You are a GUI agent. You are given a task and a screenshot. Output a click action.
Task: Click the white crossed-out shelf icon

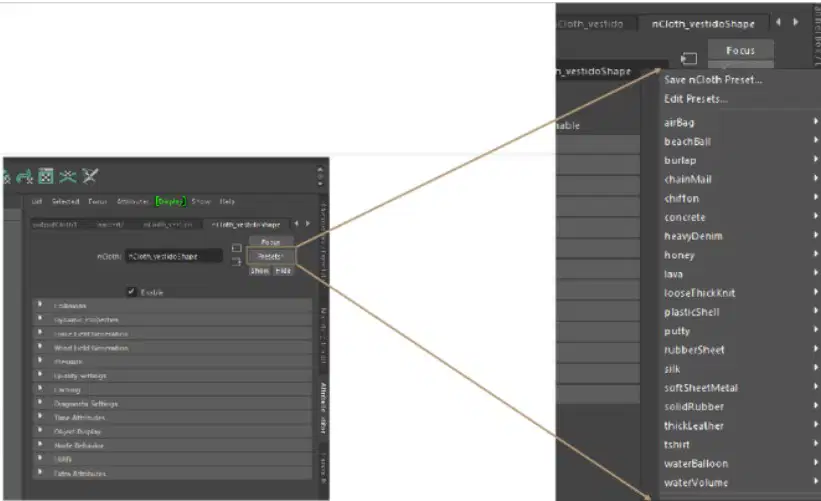point(90,176)
